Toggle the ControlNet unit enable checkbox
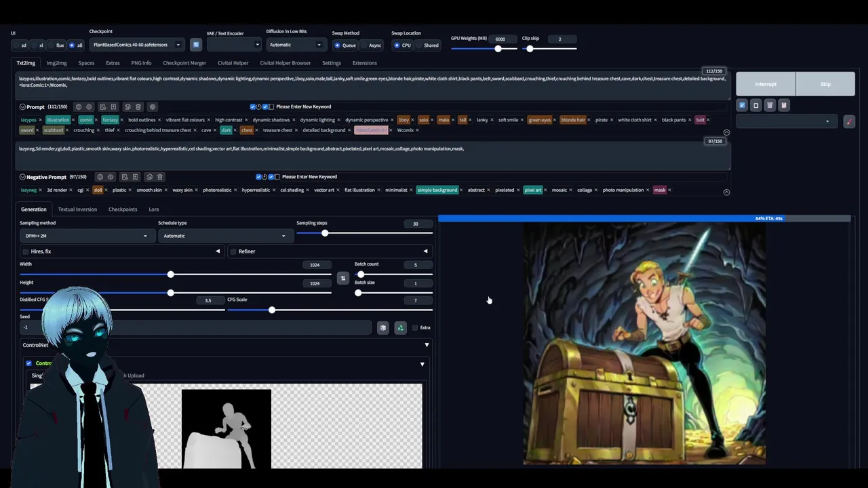The image size is (868, 488). coord(28,363)
